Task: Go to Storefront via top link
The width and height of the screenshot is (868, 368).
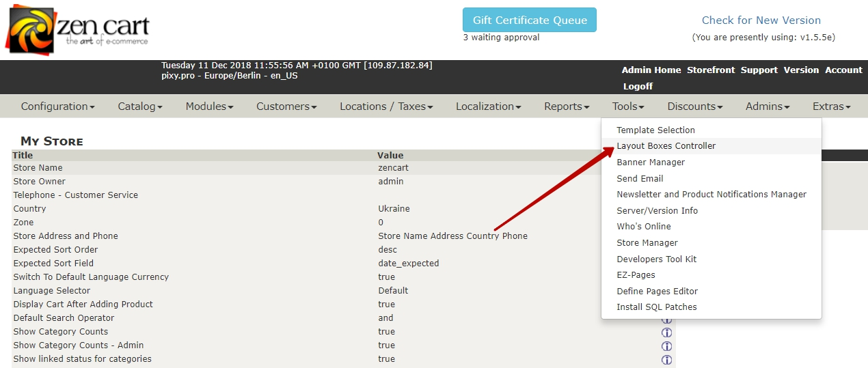Action: tap(711, 70)
